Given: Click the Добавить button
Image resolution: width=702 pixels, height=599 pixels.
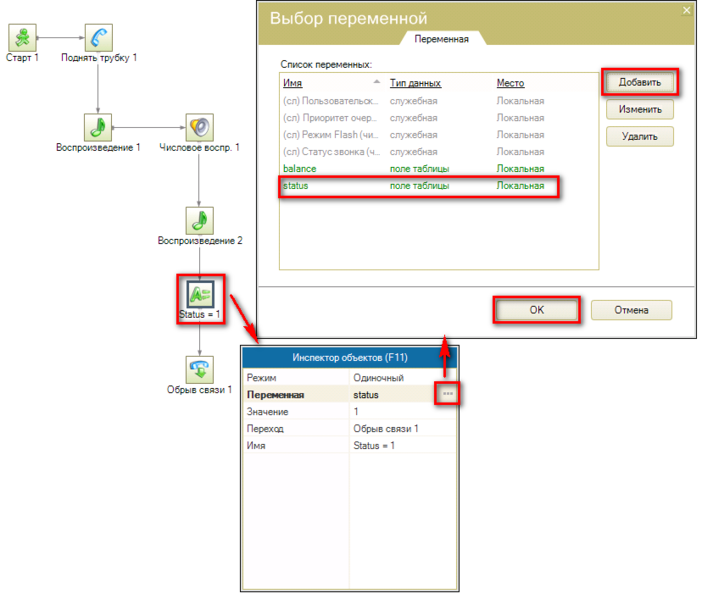Looking at the screenshot, I should point(640,82).
